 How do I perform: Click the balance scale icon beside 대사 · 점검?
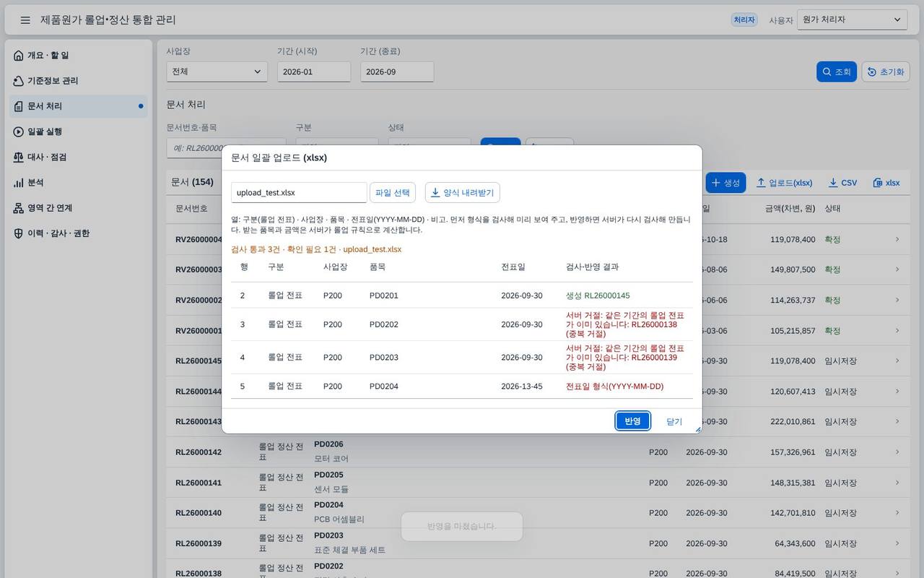coord(19,158)
